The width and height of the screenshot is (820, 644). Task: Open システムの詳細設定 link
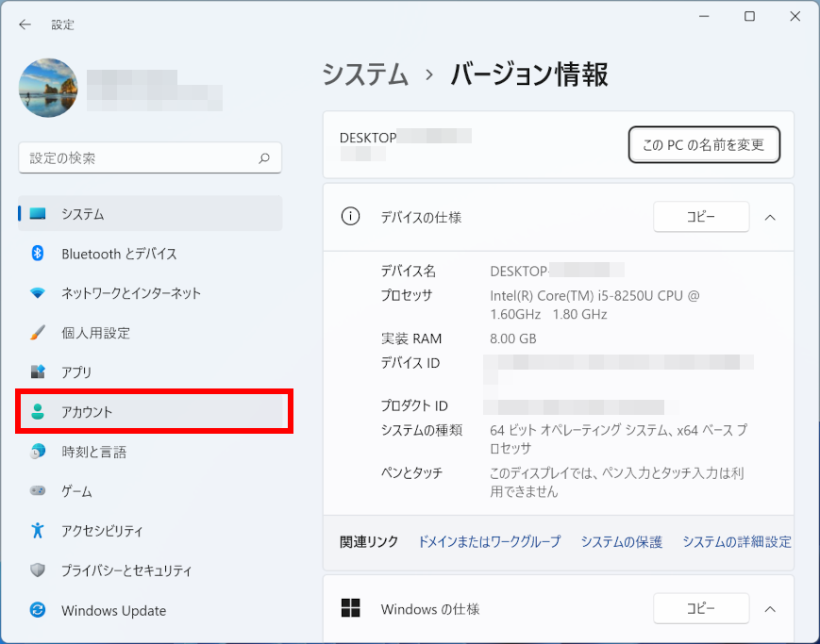coord(737,541)
